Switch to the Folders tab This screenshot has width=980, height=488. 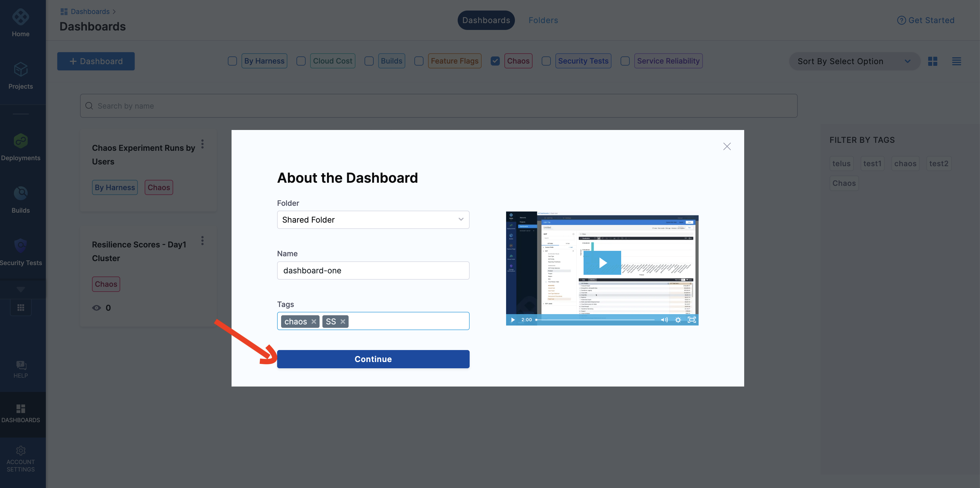(543, 20)
